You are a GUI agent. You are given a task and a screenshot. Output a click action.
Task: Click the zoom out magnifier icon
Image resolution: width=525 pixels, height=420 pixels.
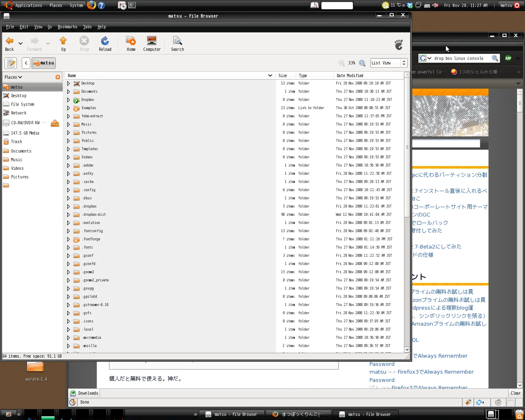[x=341, y=63]
